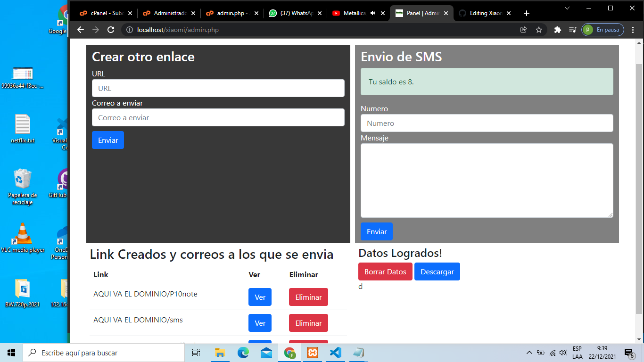Bookmark this page with the star icon
Viewport: 644px width, 362px height.
pyautogui.click(x=539, y=29)
